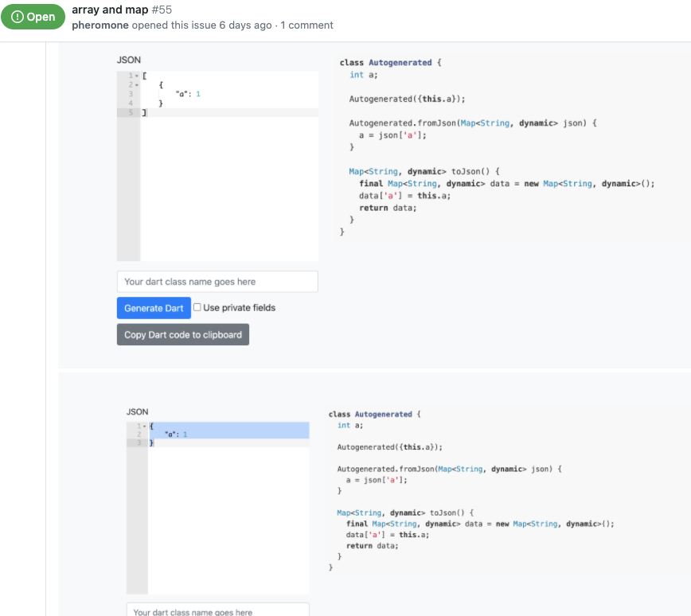691x616 pixels.
Task: Click the highlighted "a": 1 line in lower JSON editor
Action: [176, 435]
